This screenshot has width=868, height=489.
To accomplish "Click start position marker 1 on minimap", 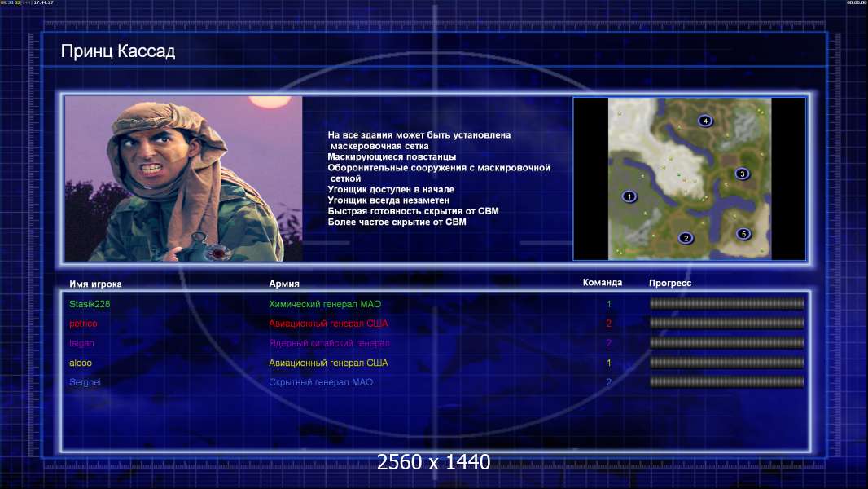I will point(629,196).
